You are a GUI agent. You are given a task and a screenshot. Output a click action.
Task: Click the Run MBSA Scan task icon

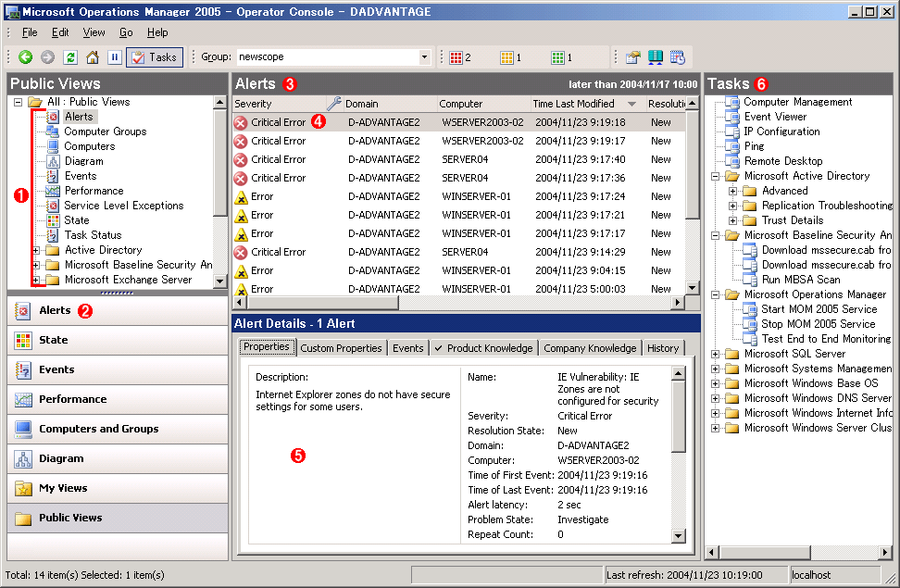(x=750, y=280)
